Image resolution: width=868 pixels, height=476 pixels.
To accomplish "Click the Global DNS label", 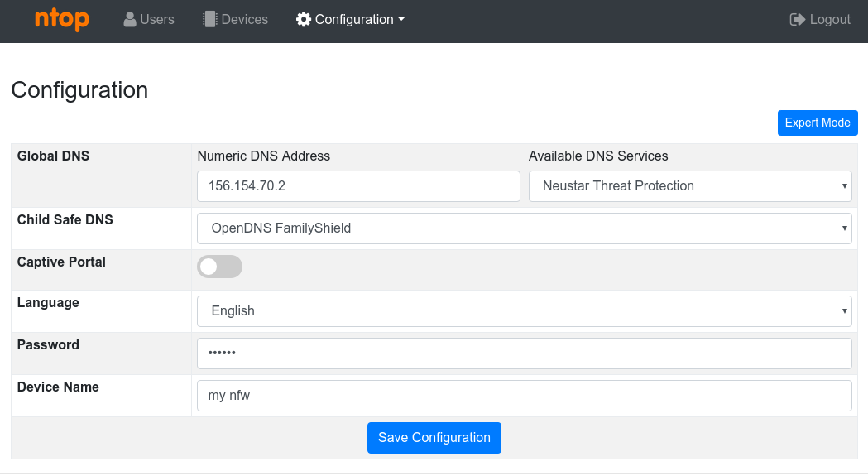I will pyautogui.click(x=53, y=156).
